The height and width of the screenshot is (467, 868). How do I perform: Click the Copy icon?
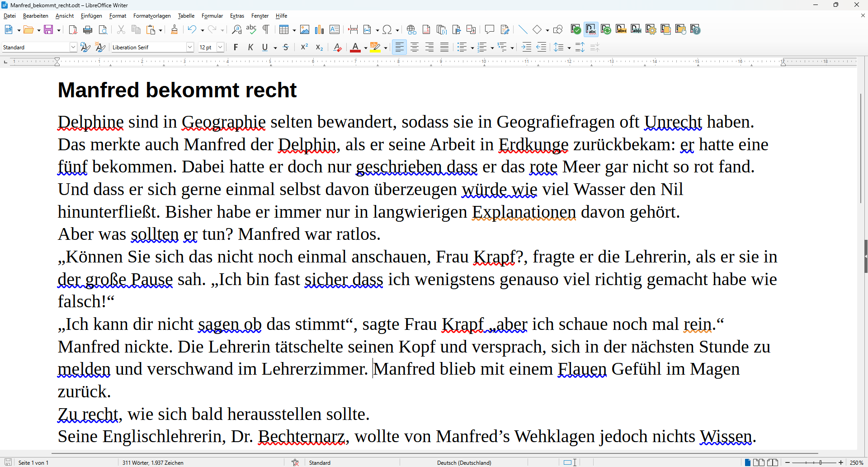point(136,30)
